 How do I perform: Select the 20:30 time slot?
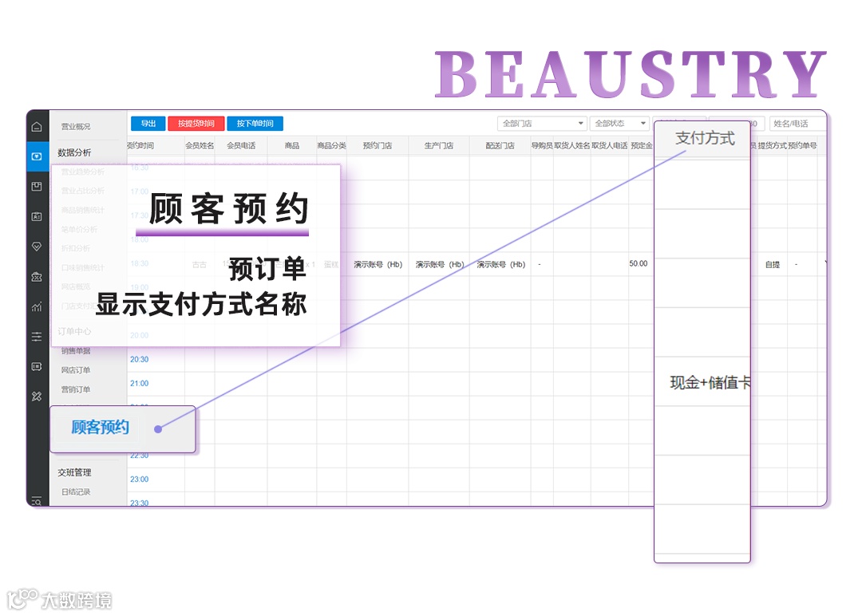point(139,359)
